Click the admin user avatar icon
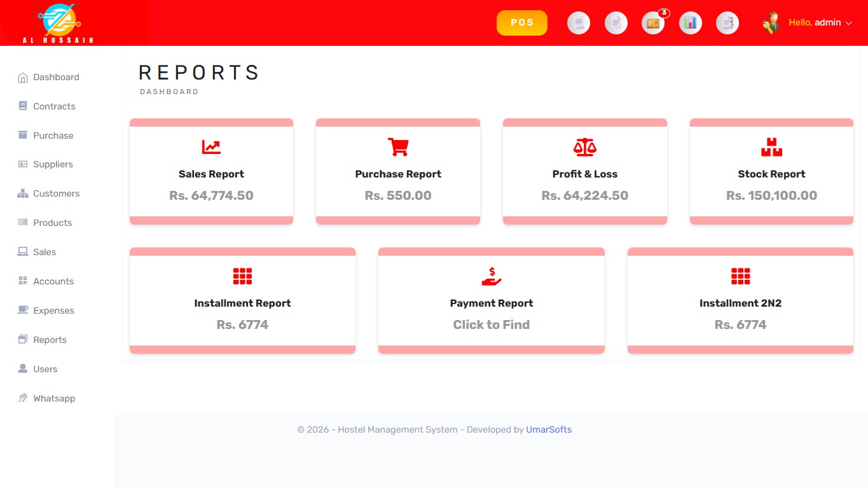The height and width of the screenshot is (488, 868). coord(771,23)
